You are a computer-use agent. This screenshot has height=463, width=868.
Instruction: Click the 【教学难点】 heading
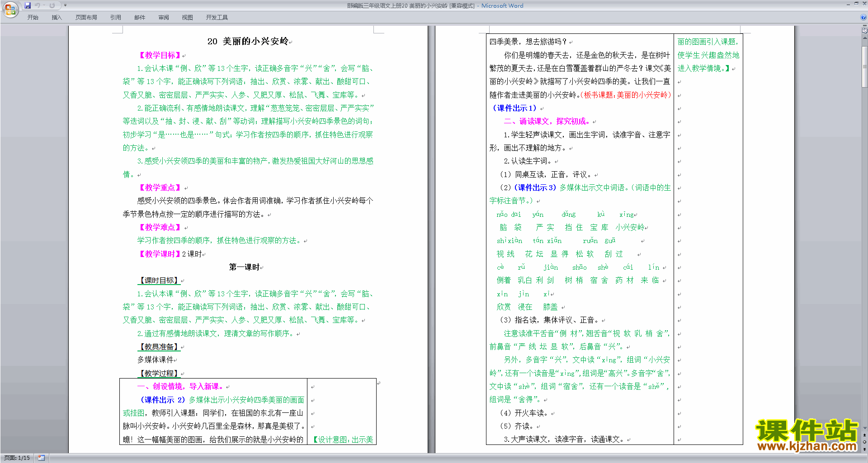click(x=160, y=227)
